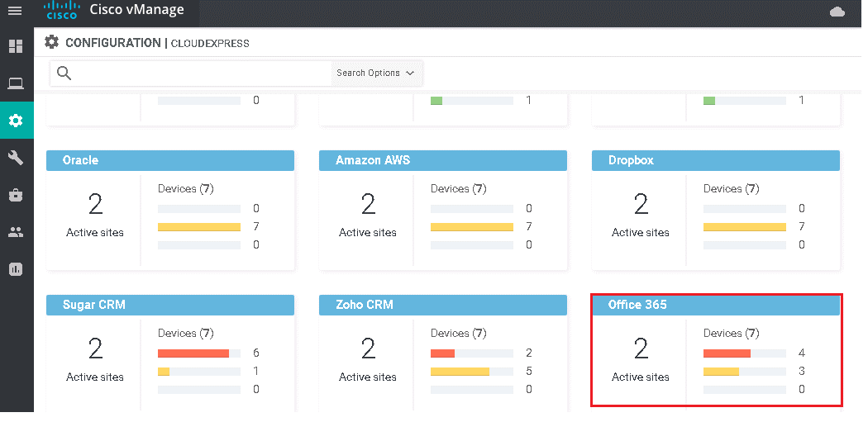This screenshot has width=868, height=422.
Task: Open the Analytics chart sidebar icon
Action: click(16, 268)
